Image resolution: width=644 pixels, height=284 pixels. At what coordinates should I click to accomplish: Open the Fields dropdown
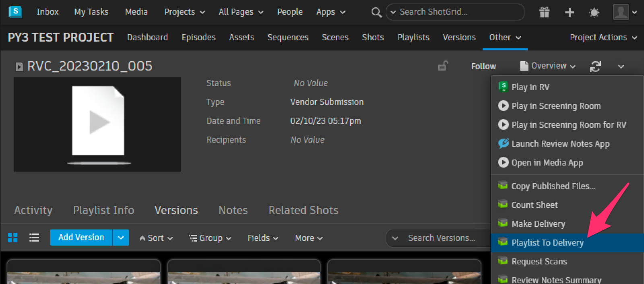(x=263, y=238)
